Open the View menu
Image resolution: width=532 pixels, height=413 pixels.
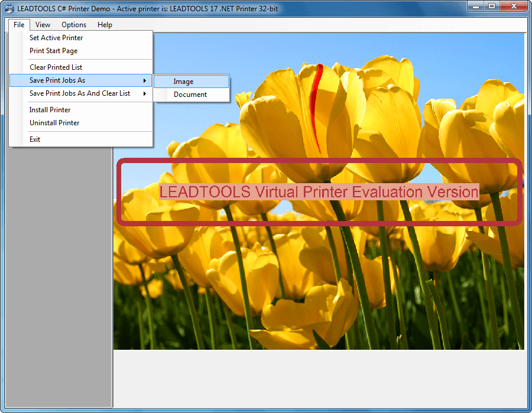43,25
